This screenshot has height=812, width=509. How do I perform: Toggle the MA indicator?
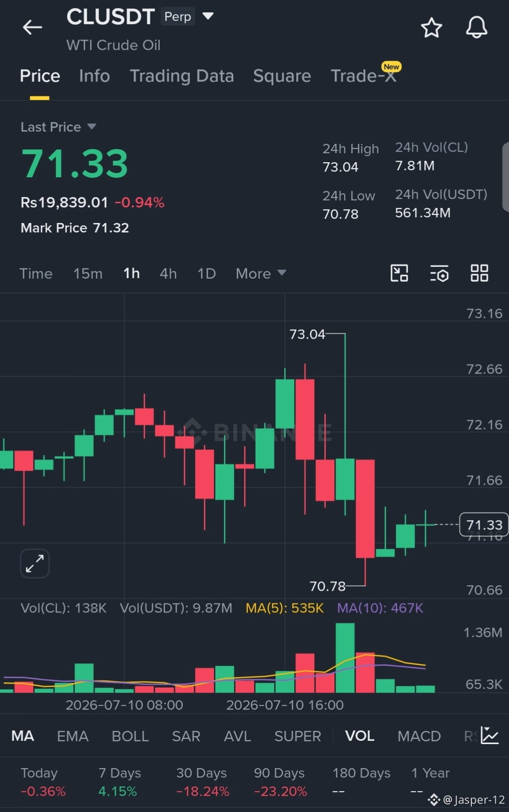tap(23, 736)
